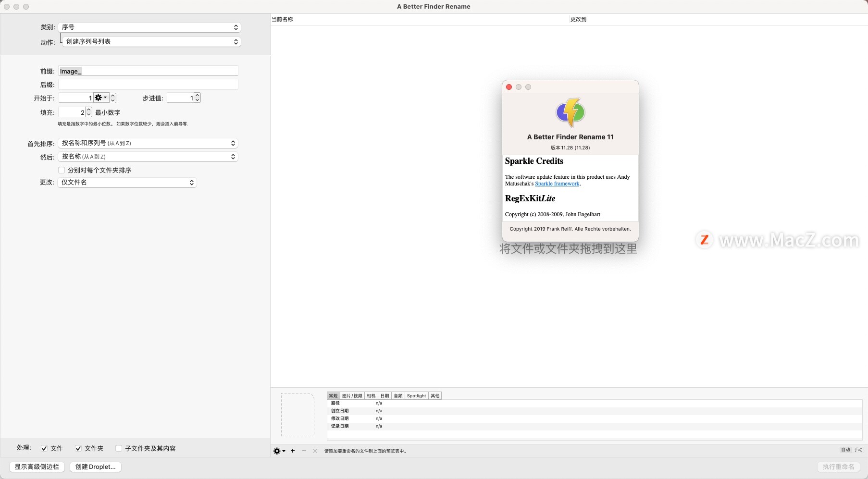
Task: Select the 日期 metadata tab
Action: point(385,396)
